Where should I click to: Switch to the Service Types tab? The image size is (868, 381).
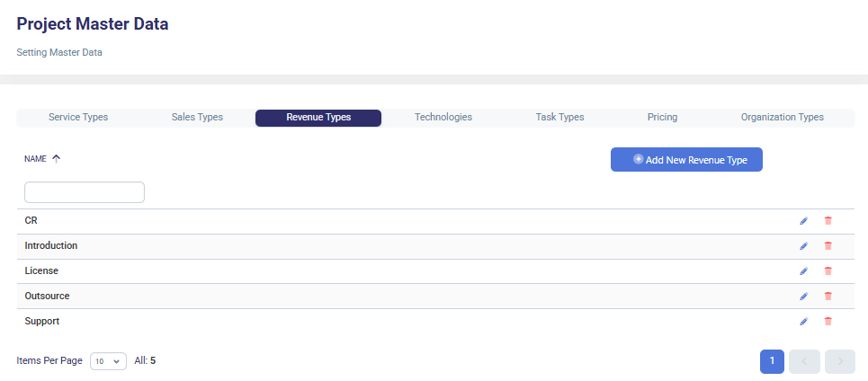tap(78, 118)
